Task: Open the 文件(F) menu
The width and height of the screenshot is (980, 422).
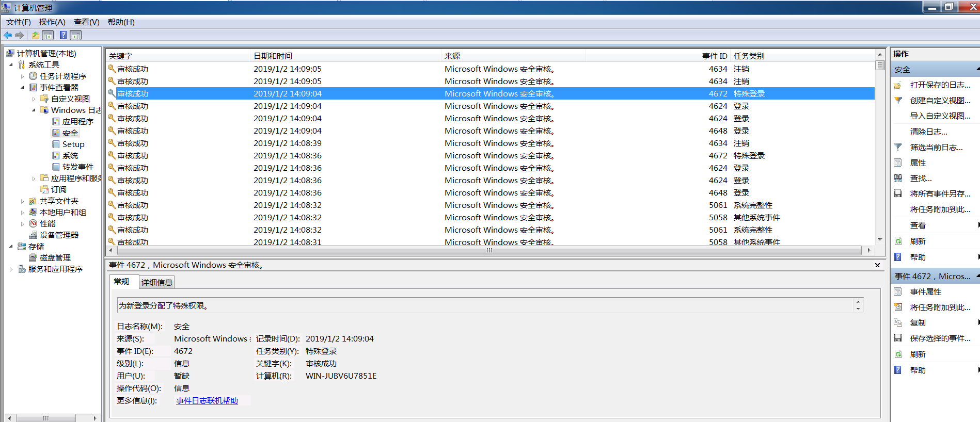Action: click(x=19, y=22)
